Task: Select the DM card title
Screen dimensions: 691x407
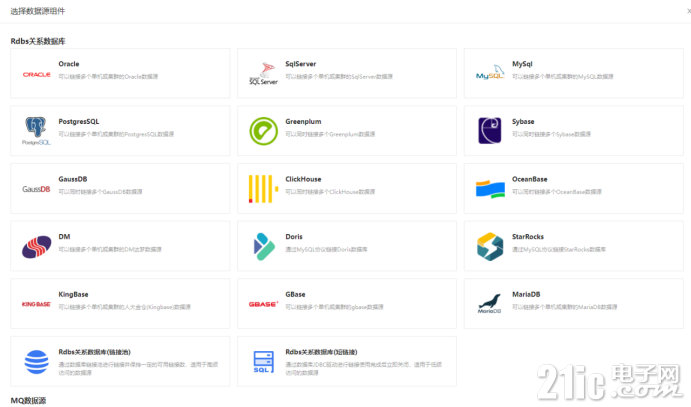Action: (64, 237)
